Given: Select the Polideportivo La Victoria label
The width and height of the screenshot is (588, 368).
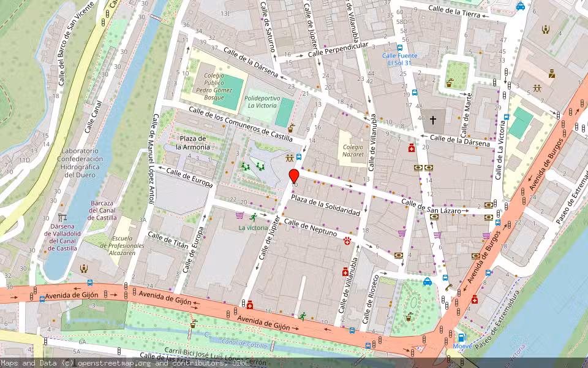Looking at the screenshot, I should (262, 102).
